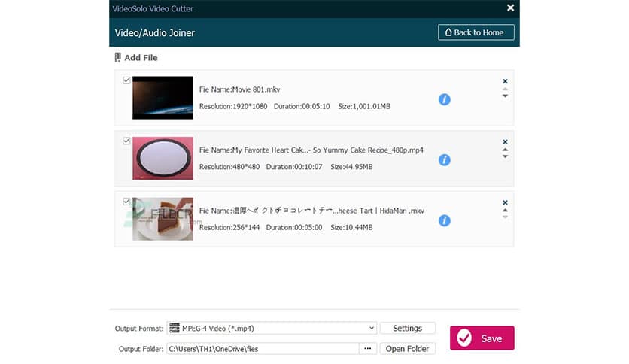This screenshot has height=364, width=629.
Task: Click the text 'Resolution:256*144'
Action: 229,227
